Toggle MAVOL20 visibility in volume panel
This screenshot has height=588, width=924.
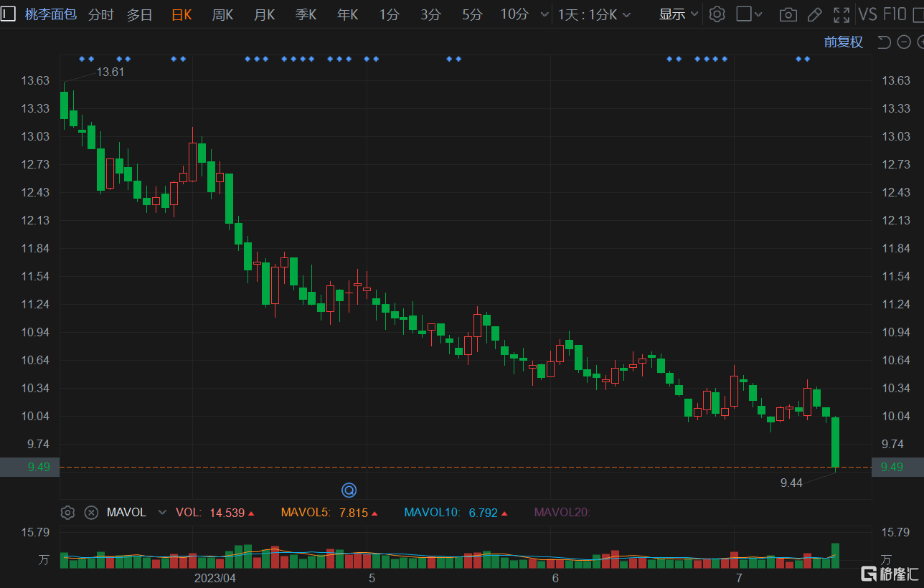pos(562,512)
